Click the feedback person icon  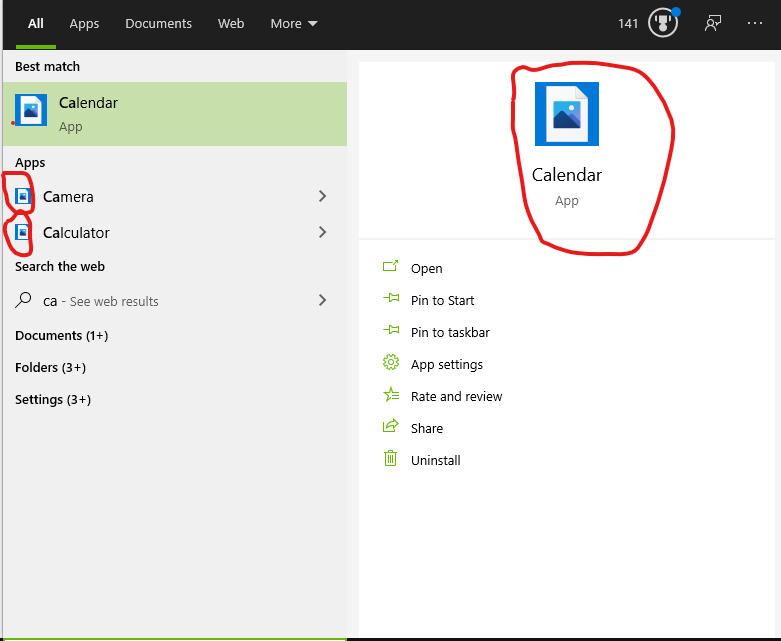pyautogui.click(x=713, y=23)
